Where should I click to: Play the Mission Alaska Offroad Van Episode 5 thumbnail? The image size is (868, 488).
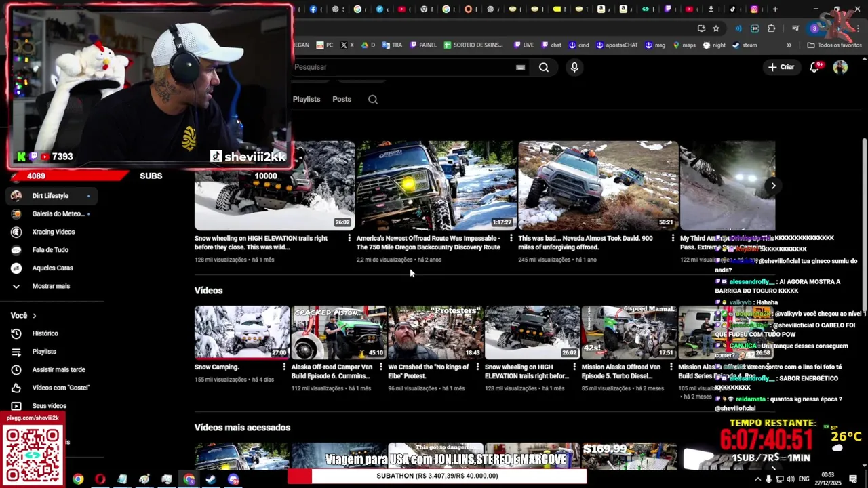tap(629, 332)
